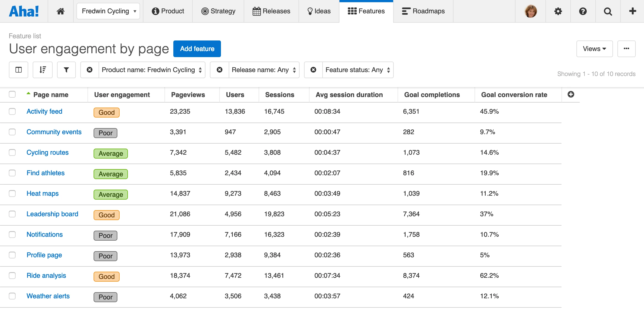Remove the Release name filter

click(220, 70)
